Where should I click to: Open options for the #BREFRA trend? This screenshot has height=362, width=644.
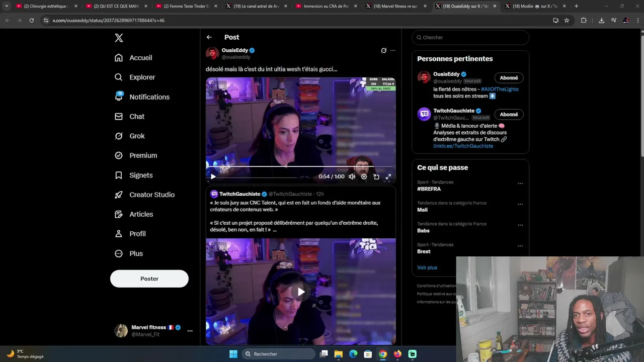tap(520, 184)
